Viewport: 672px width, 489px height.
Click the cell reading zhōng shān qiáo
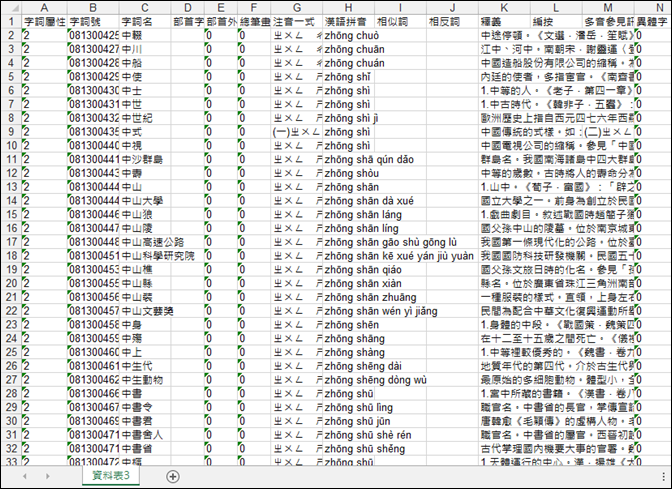348,269
